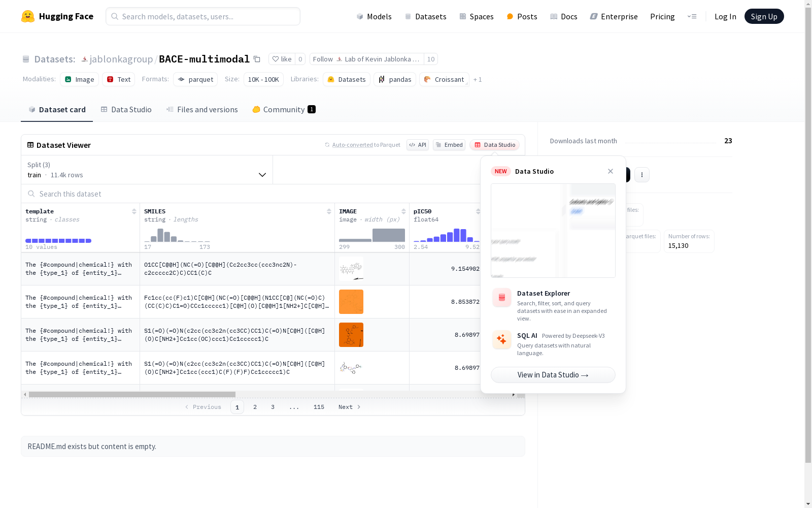This screenshot has height=508, width=812.
Task: Go to Spaces in the top navigation
Action: pyautogui.click(x=477, y=16)
